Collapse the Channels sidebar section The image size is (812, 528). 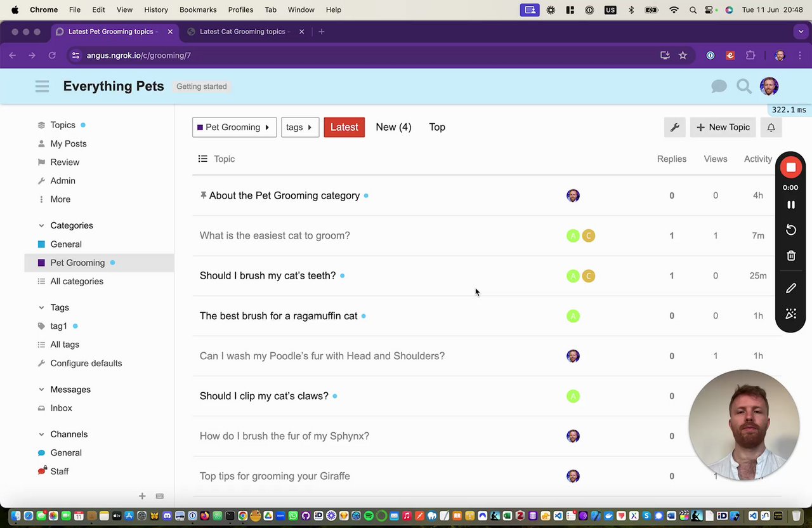point(41,434)
